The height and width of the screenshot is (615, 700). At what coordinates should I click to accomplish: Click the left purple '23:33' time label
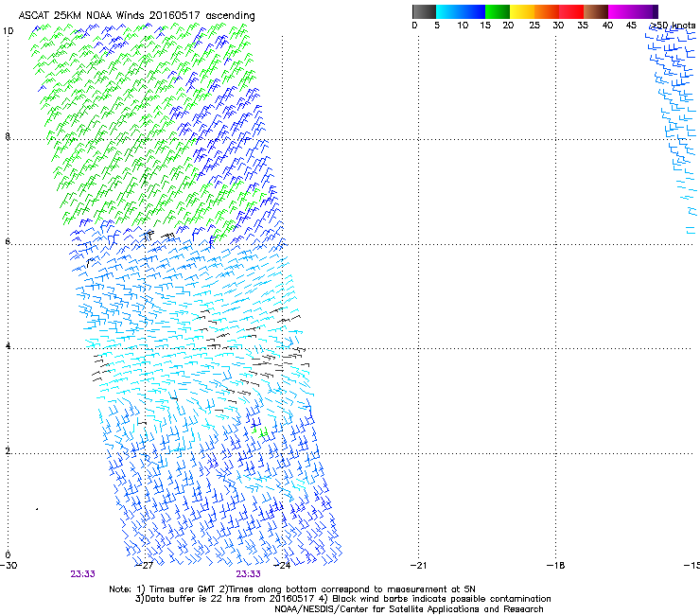[x=82, y=574]
